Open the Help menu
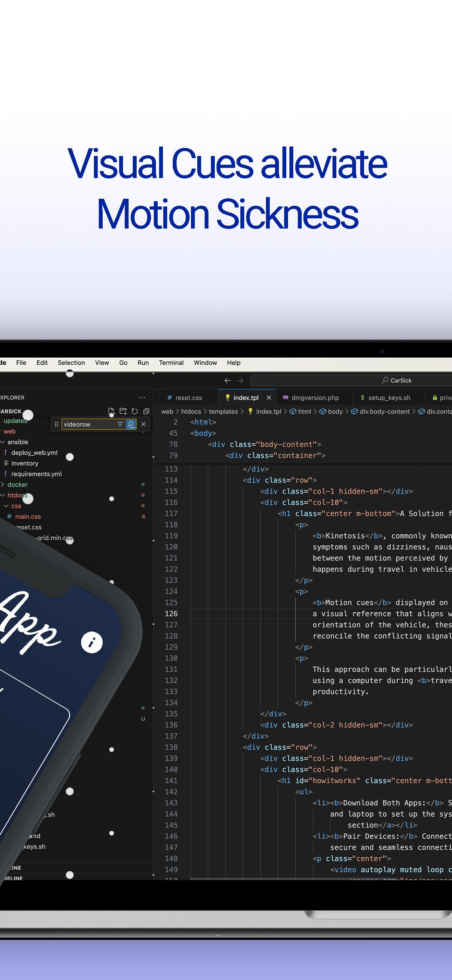This screenshot has width=452, height=980. click(x=234, y=362)
